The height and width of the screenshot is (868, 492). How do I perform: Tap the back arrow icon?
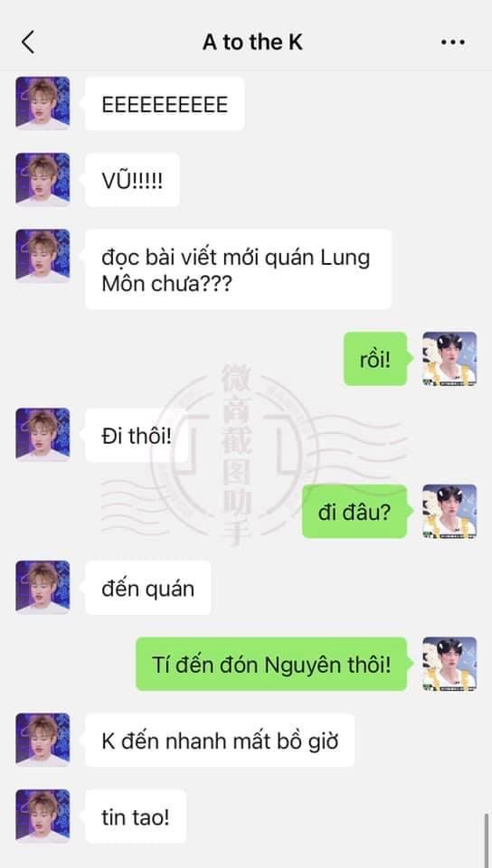point(28,42)
